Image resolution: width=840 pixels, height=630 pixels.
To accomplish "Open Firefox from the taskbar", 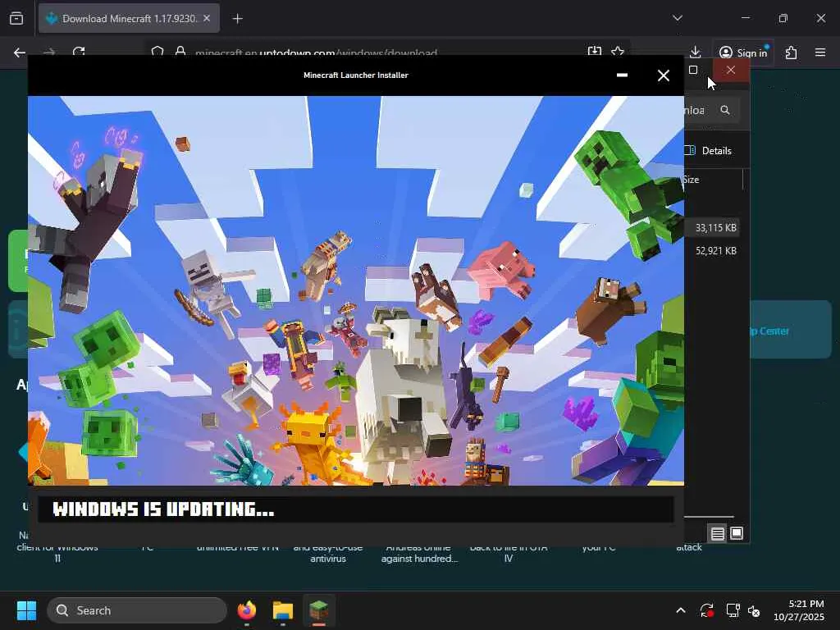I will (247, 610).
